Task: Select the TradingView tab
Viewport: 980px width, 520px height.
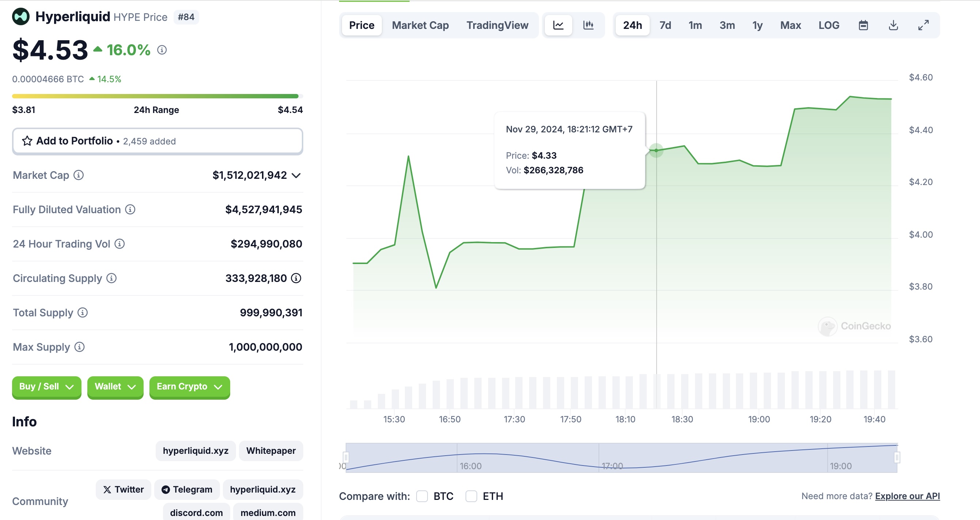Action: [497, 25]
